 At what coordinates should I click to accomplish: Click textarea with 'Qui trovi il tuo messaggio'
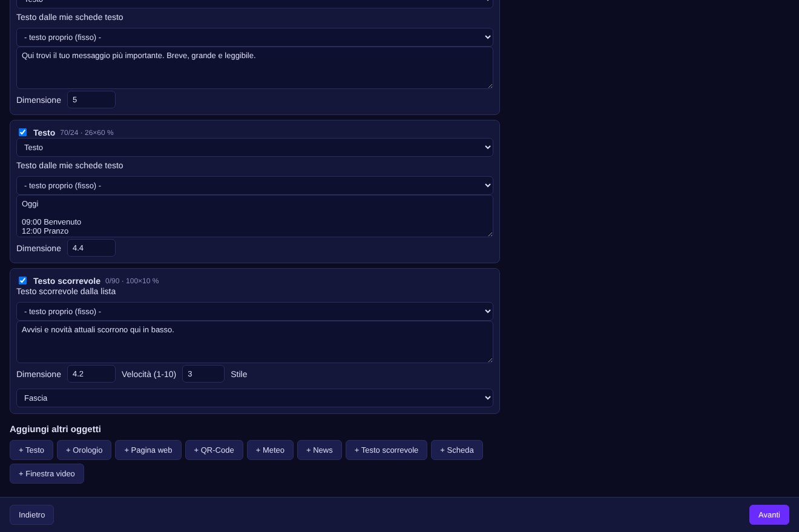tap(255, 68)
